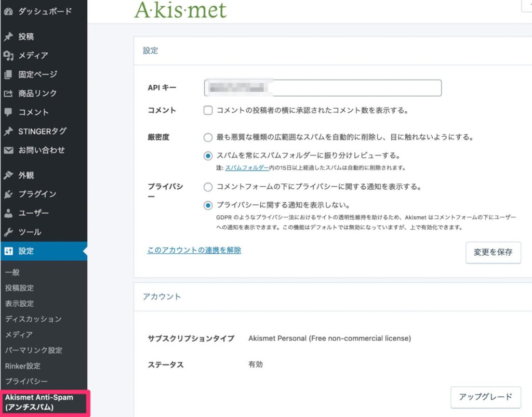Click the pin icon beside STINGERタグ
The image size is (532, 417).
click(8, 131)
